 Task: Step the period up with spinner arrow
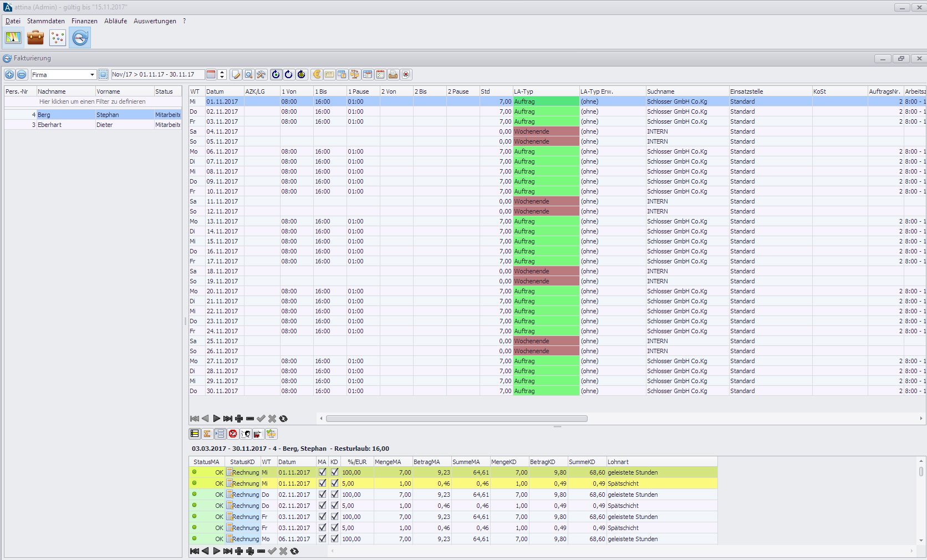coord(222,72)
